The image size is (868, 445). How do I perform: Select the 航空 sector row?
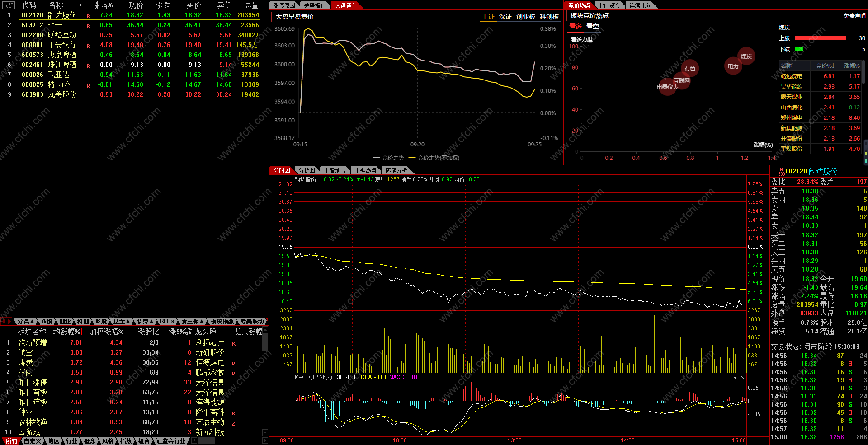(131, 353)
